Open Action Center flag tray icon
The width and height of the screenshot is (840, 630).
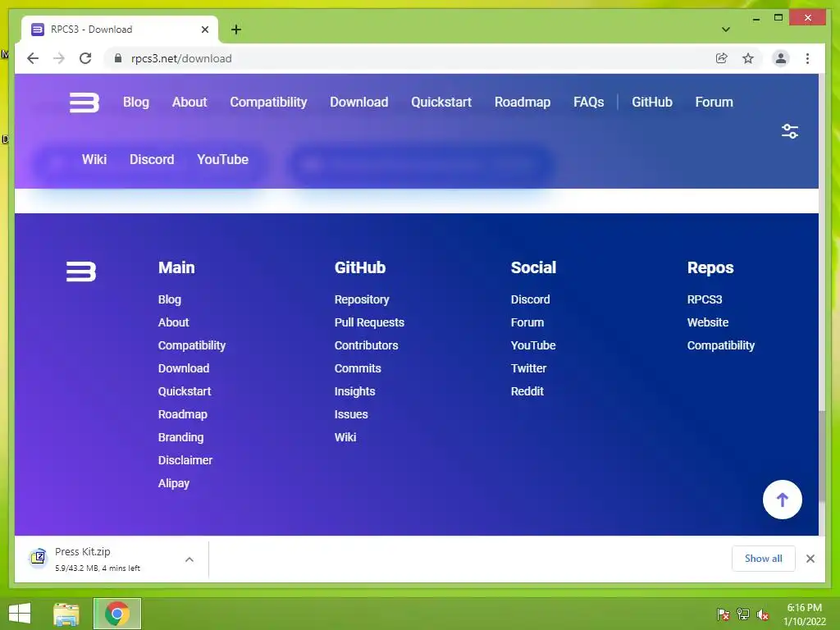[723, 614]
